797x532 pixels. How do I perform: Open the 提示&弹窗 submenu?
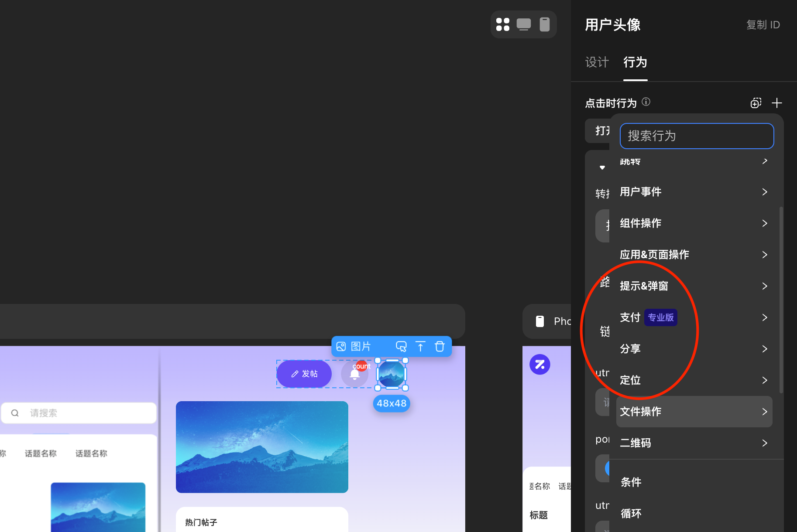[x=694, y=286]
